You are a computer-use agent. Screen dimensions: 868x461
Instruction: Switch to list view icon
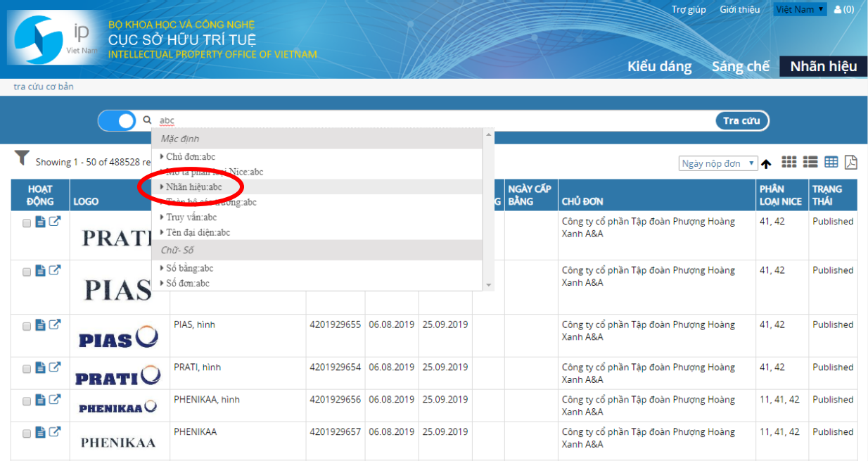pos(810,162)
